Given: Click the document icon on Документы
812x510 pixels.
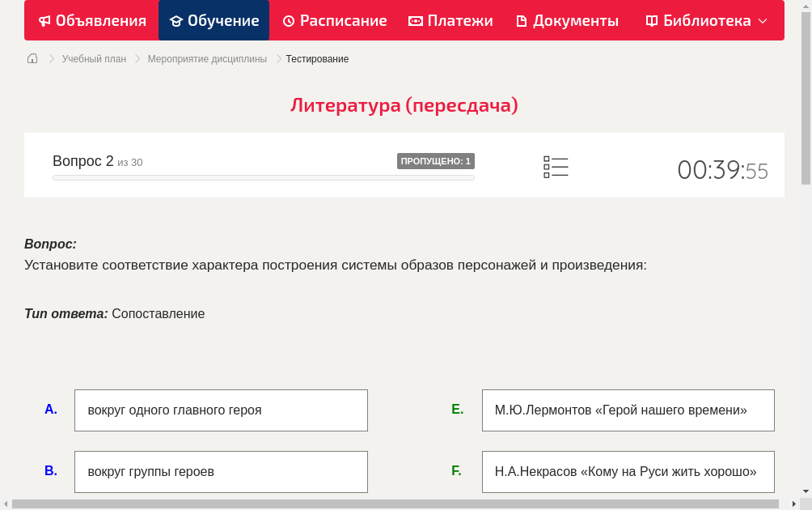Looking at the screenshot, I should (x=522, y=20).
